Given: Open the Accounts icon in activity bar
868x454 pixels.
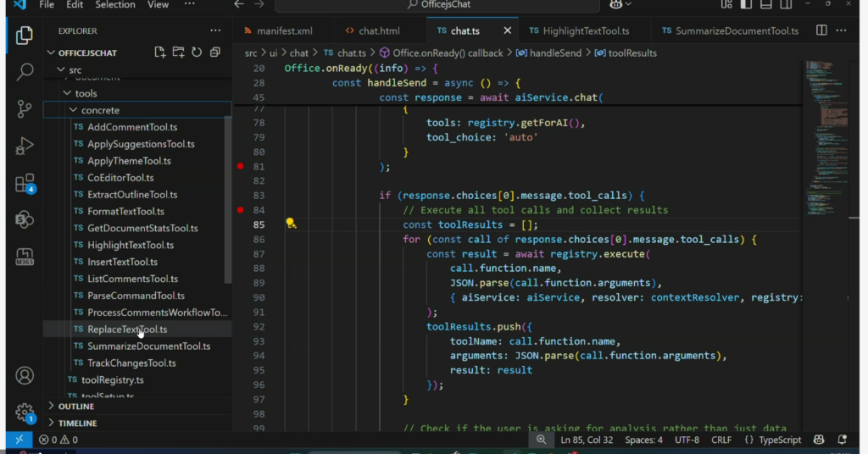Looking at the screenshot, I should tap(25, 375).
